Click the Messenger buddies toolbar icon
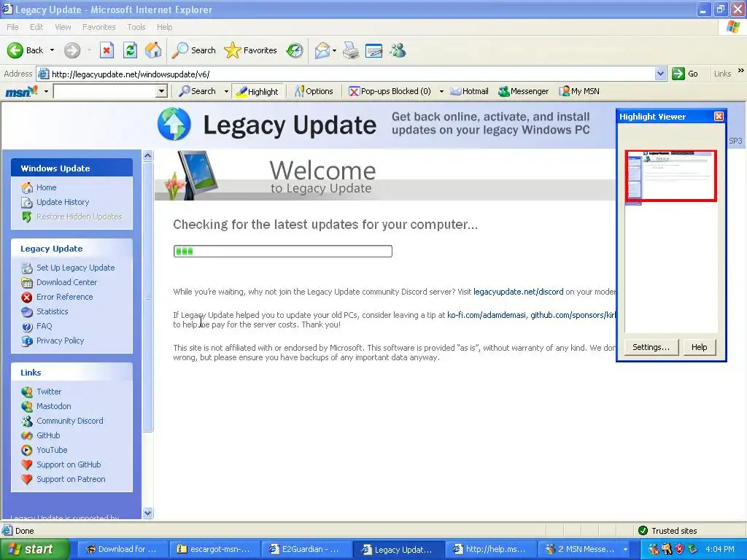The height and width of the screenshot is (560, 747). pos(398,50)
